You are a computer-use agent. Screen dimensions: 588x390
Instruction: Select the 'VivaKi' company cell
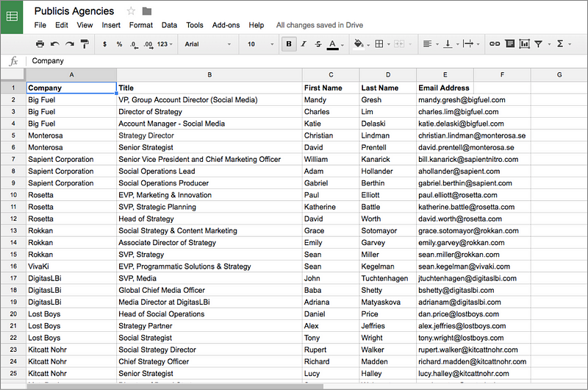point(71,266)
